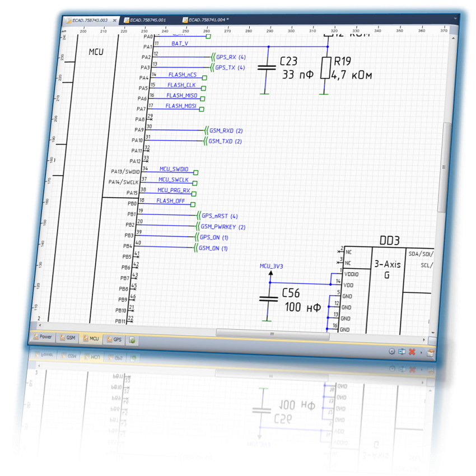Select the C56 capacitor symbol
476x476 pixels.
click(x=268, y=299)
